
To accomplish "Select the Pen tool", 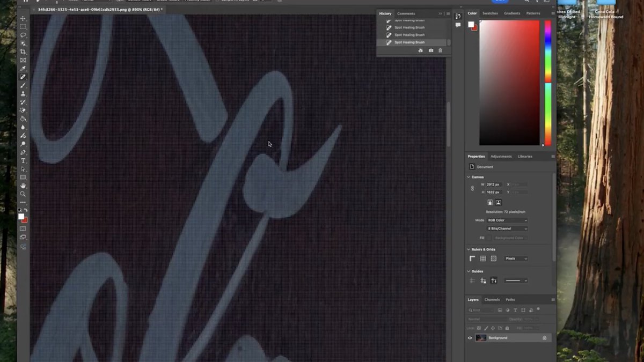I will tap(23, 152).
